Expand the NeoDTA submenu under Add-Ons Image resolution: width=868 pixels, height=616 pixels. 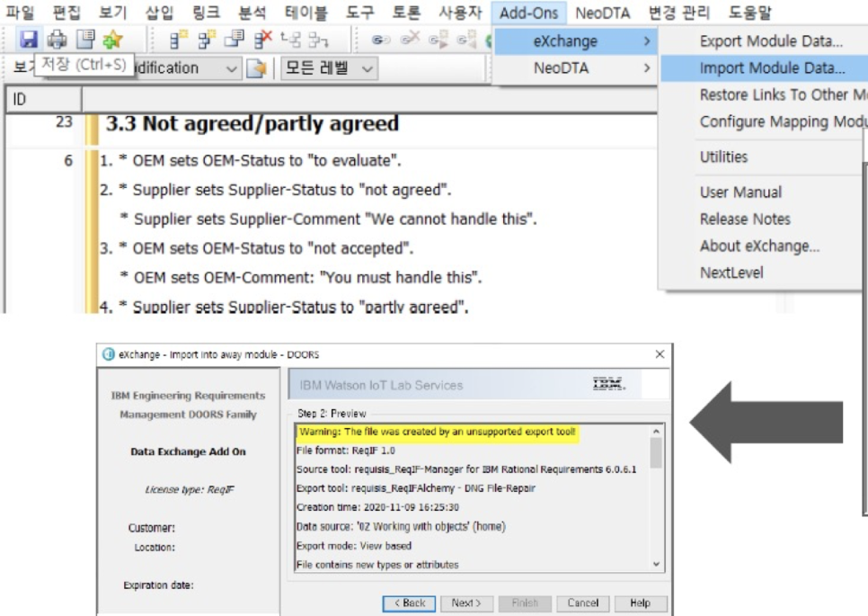pos(574,68)
